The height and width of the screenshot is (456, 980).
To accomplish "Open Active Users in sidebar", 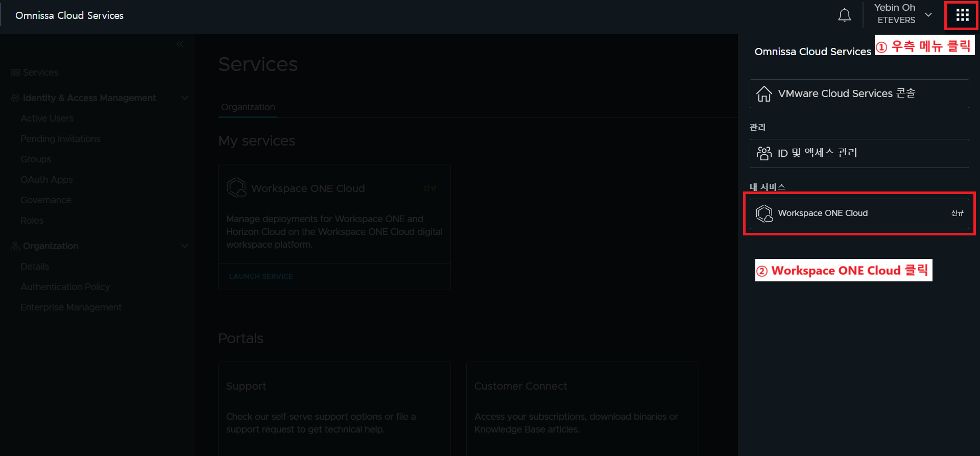I will (47, 118).
